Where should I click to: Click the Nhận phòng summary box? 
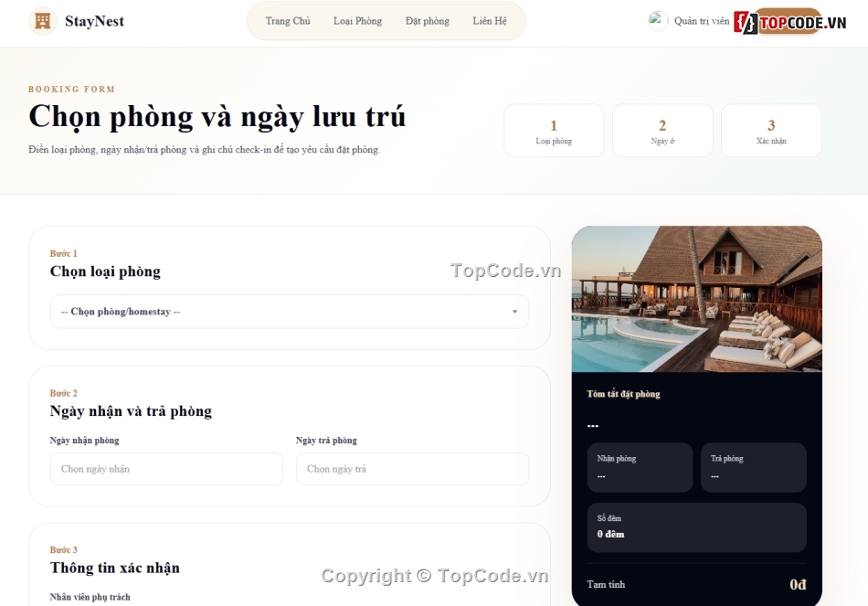(640, 467)
